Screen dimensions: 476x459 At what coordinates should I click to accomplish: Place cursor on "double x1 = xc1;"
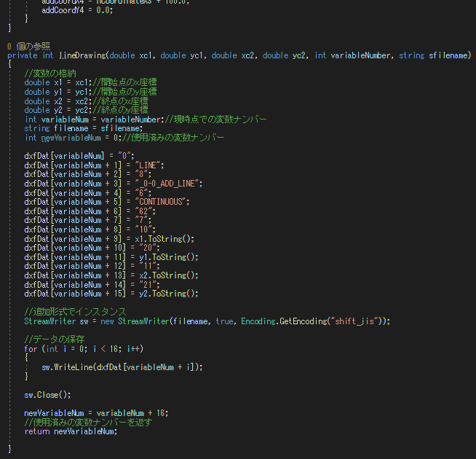pyautogui.click(x=58, y=82)
